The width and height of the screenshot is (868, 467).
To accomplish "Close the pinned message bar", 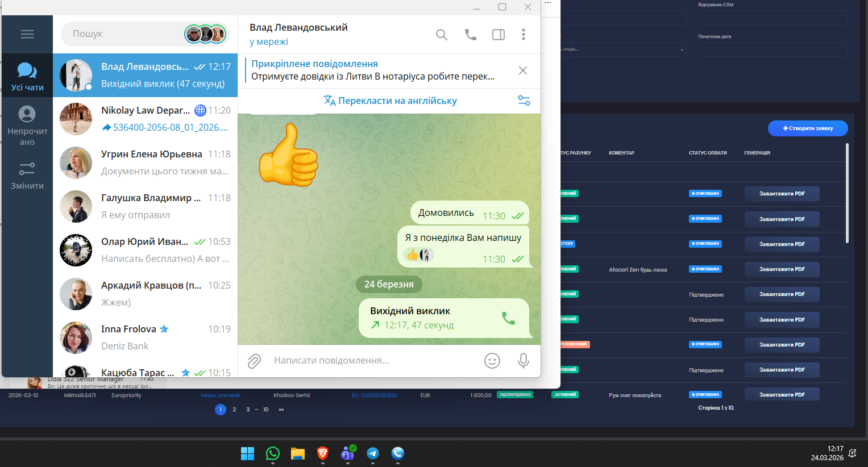I will pos(523,70).
